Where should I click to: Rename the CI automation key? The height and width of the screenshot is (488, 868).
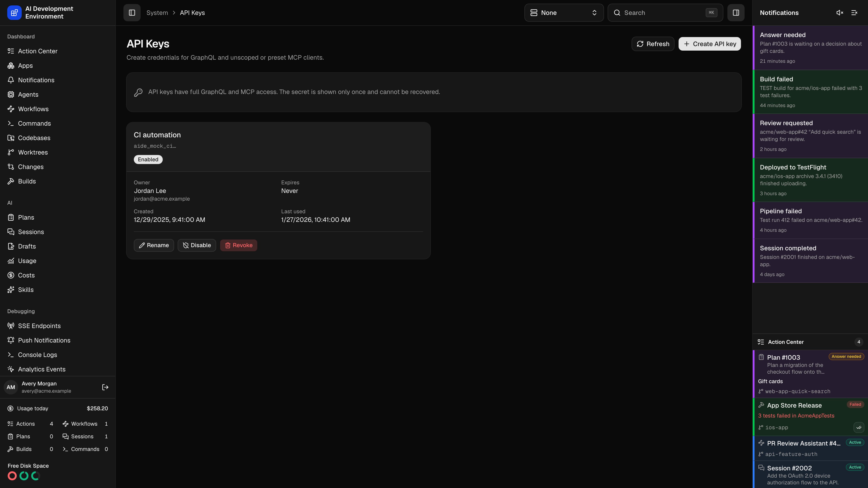click(154, 245)
